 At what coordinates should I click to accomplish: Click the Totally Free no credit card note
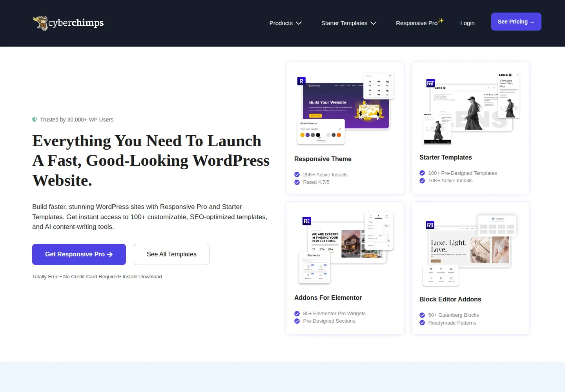(97, 277)
